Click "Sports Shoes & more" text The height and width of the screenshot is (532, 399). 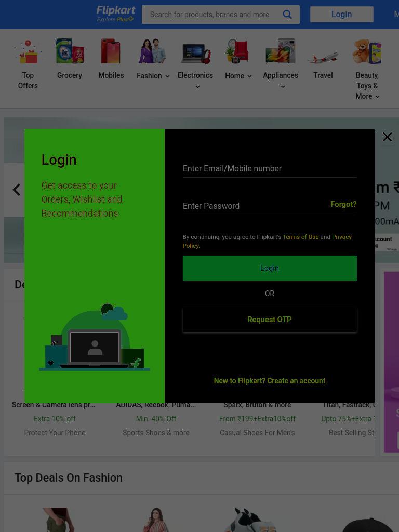click(156, 433)
